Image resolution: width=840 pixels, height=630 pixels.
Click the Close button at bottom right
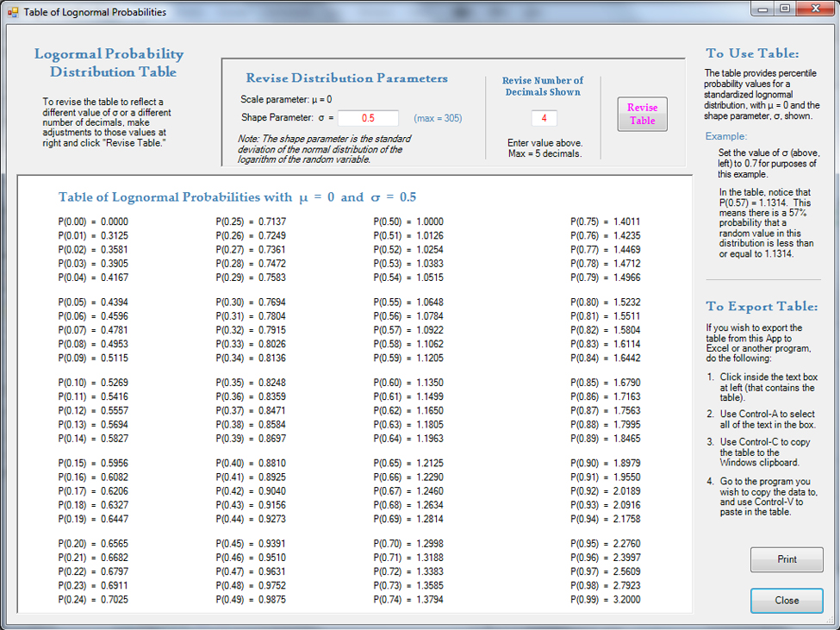tap(786, 600)
